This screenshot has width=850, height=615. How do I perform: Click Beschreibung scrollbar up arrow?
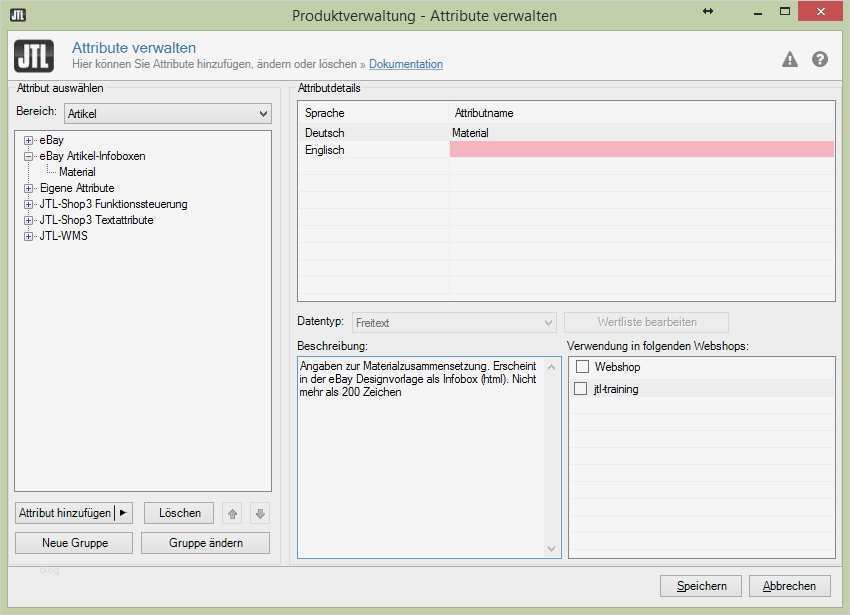pyautogui.click(x=551, y=367)
